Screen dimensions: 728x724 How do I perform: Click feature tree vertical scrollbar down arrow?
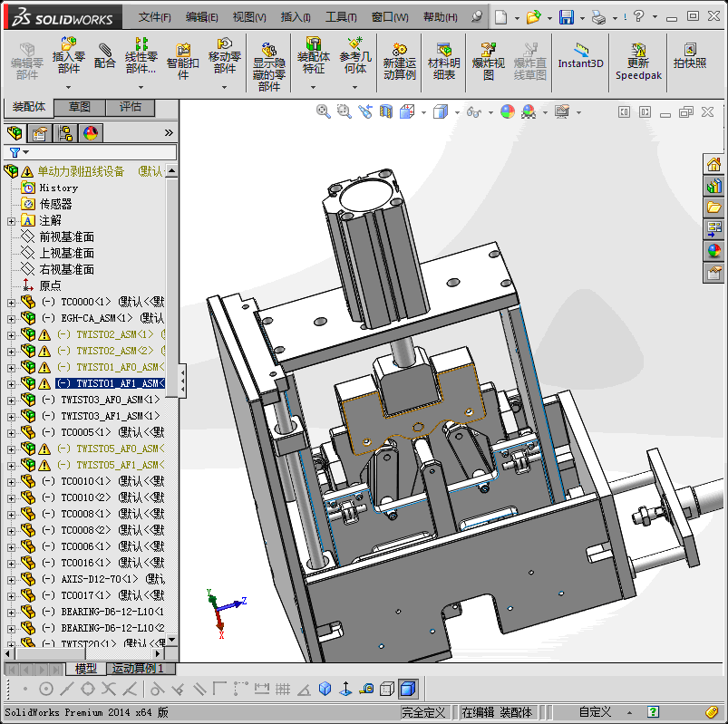(x=171, y=639)
